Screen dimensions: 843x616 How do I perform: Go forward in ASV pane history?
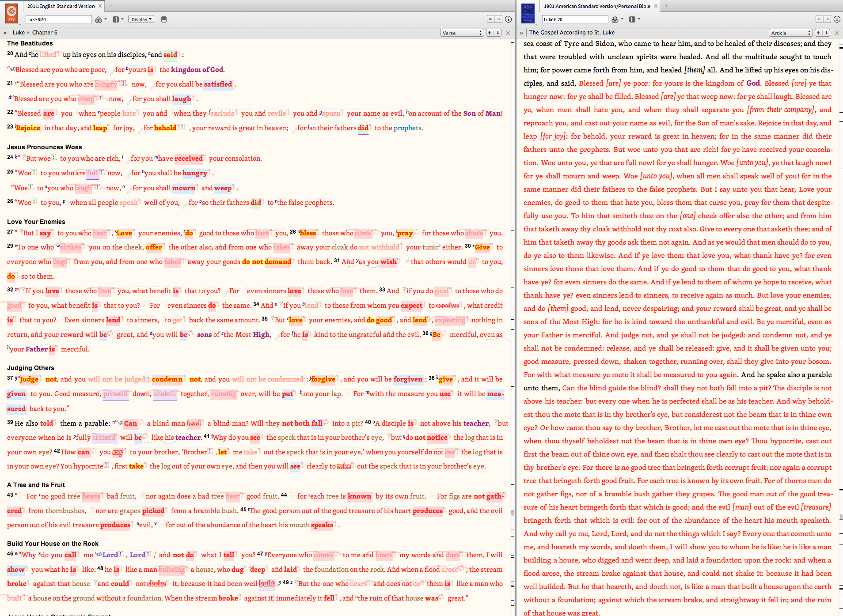pos(827,19)
